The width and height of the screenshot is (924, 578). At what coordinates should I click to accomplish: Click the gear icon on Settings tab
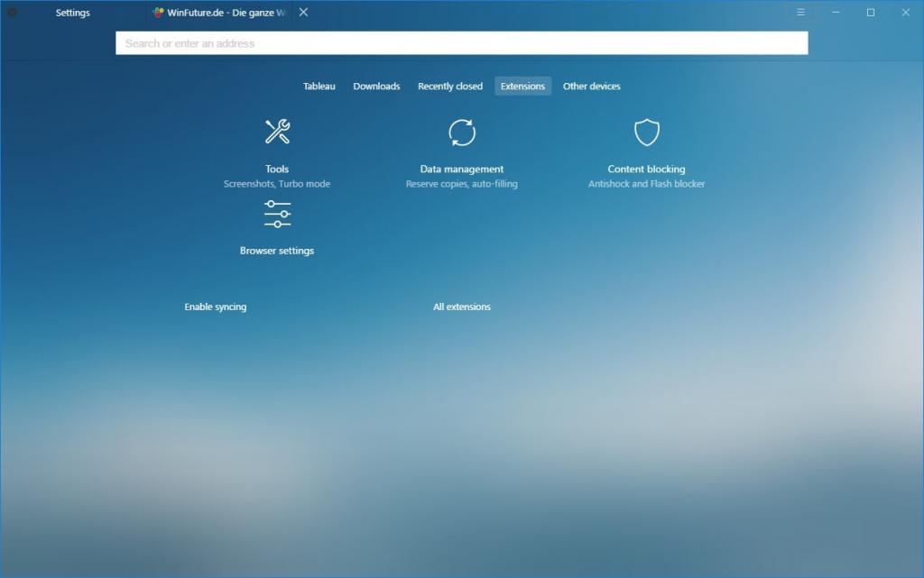pyautogui.click(x=13, y=13)
